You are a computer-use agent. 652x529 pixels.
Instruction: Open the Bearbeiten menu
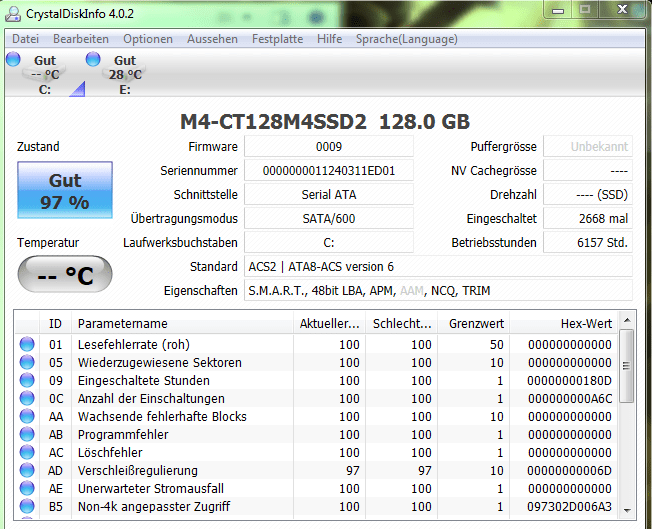click(x=81, y=39)
